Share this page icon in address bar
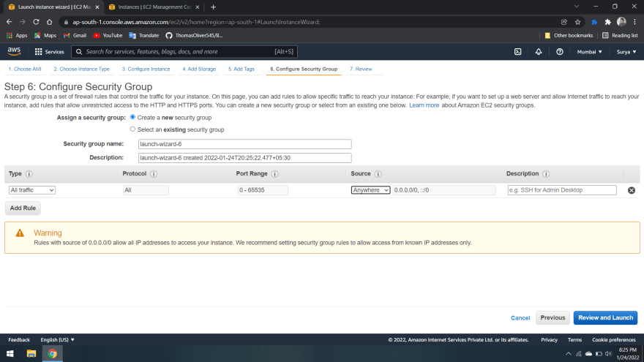Image resolution: width=644 pixels, height=362 pixels. click(x=564, y=22)
